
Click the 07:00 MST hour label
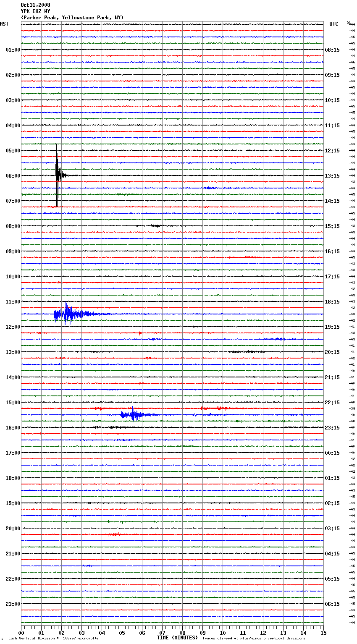(13, 201)
